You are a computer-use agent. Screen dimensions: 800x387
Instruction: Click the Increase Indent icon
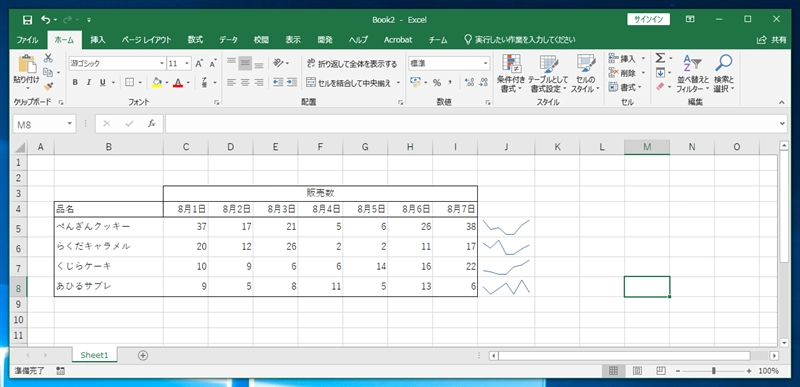pos(292,82)
